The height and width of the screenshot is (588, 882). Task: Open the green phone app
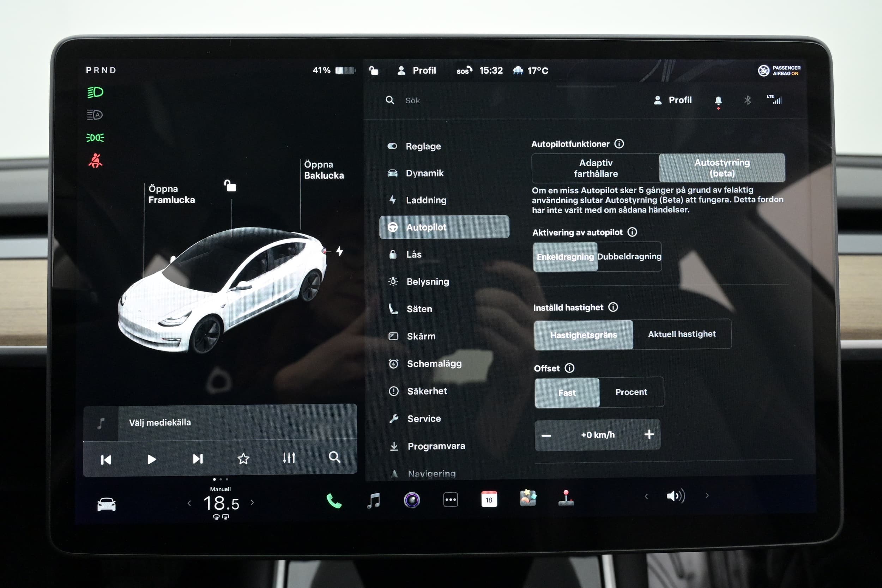pyautogui.click(x=334, y=501)
